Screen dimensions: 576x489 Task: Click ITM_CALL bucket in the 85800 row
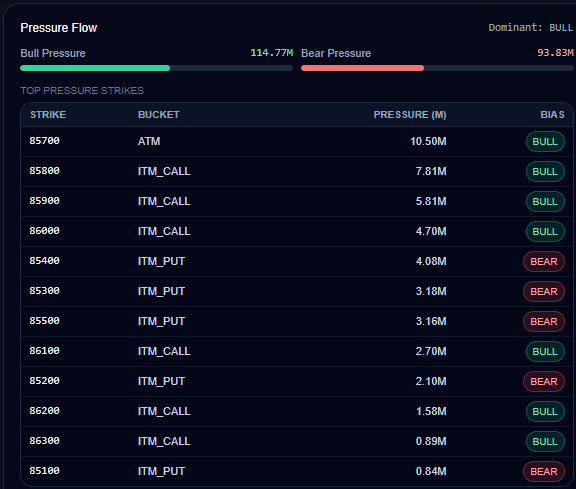164,171
